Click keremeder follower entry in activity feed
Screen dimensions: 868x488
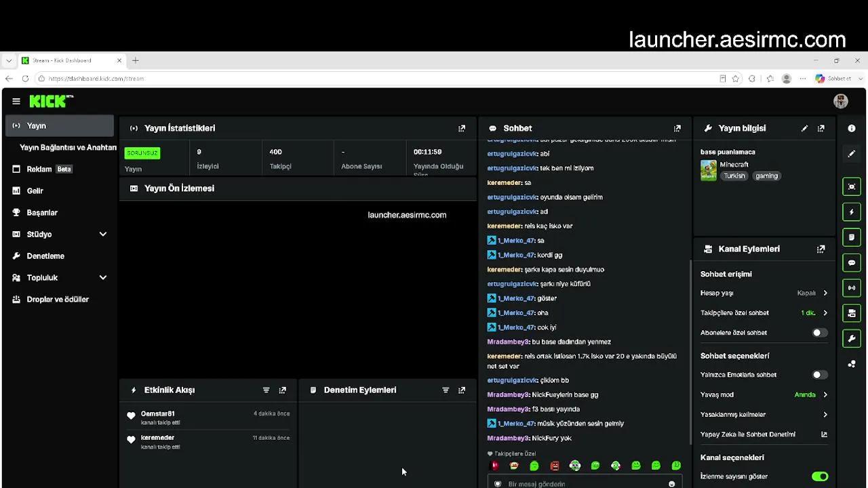click(x=157, y=438)
